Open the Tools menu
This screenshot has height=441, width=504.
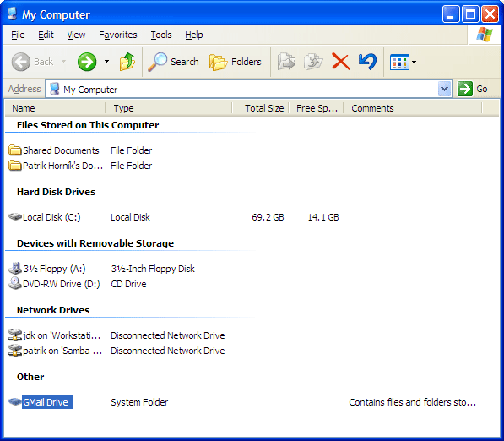pyautogui.click(x=161, y=35)
